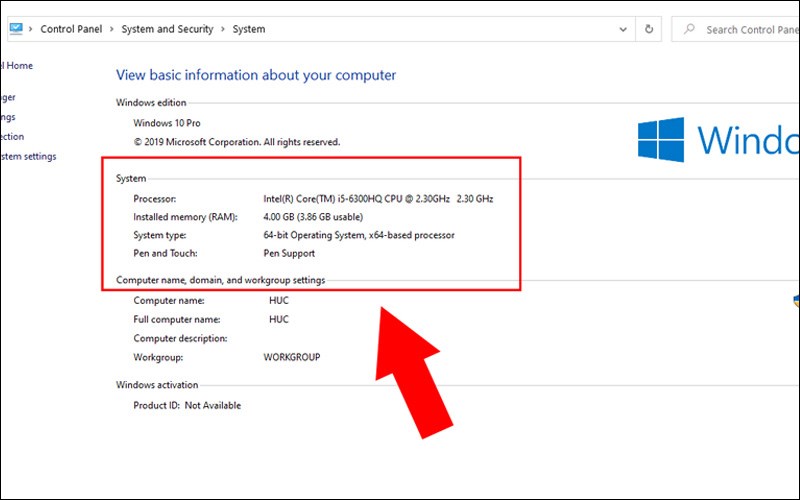Click the Windows 10 logo
800x500 pixels.
point(661,140)
